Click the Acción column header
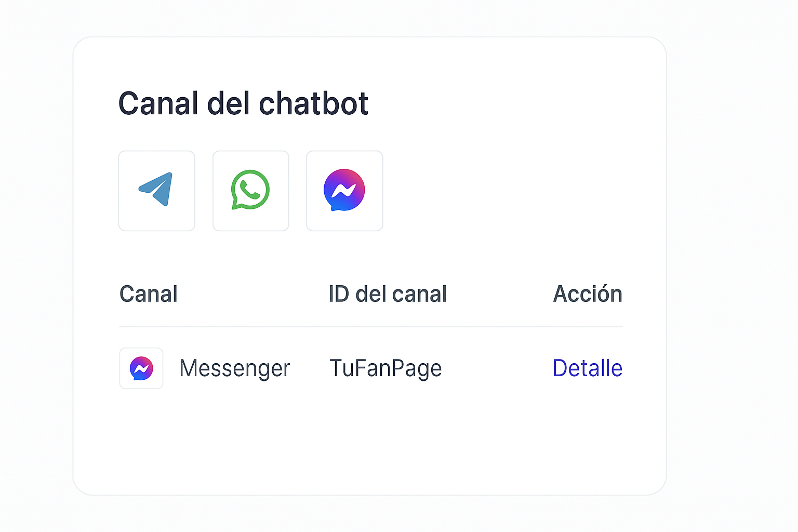This screenshot has width=798, height=532. (588, 294)
